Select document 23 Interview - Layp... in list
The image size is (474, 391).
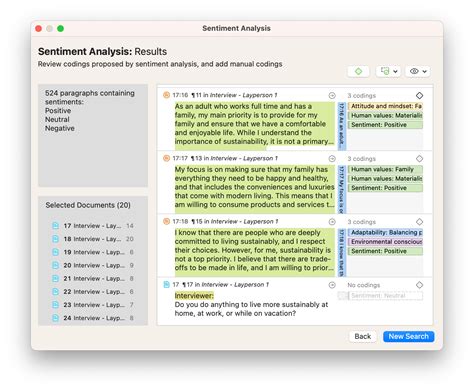click(93, 305)
